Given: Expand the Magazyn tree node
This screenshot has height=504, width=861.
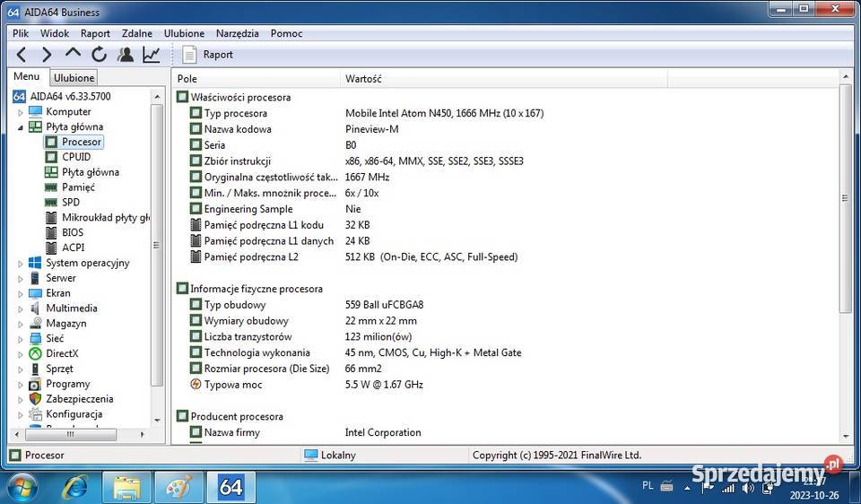Looking at the screenshot, I should click(x=21, y=324).
